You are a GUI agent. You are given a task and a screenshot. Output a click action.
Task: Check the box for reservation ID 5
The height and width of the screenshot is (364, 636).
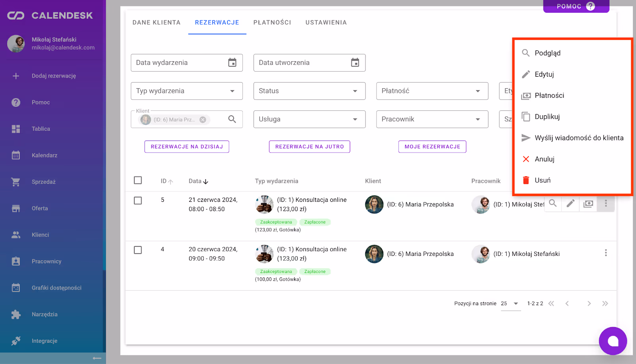click(138, 201)
